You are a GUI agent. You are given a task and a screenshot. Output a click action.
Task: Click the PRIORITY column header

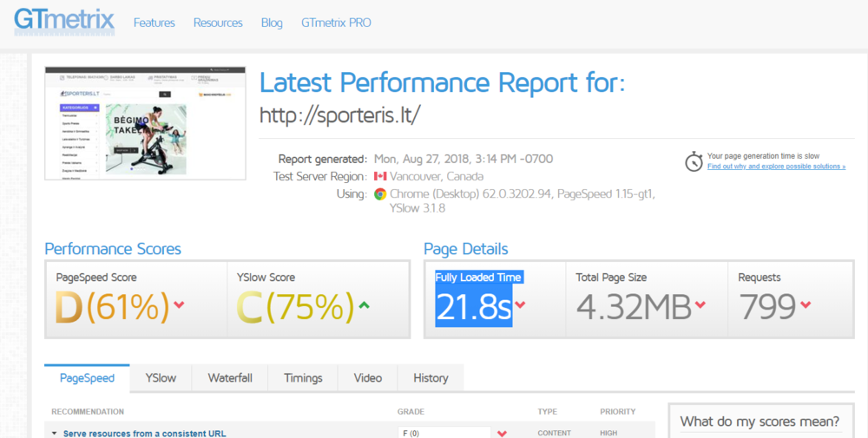[618, 411]
